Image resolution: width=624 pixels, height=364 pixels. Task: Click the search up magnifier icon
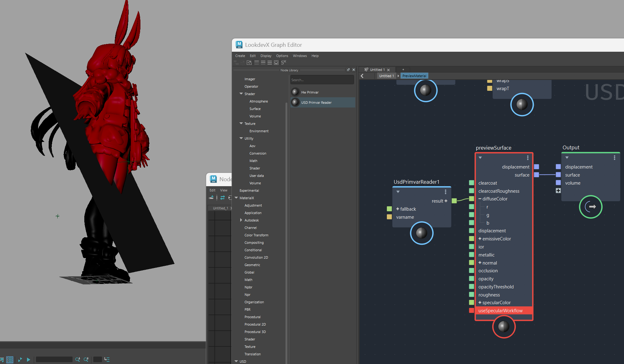pyautogui.click(x=86, y=359)
